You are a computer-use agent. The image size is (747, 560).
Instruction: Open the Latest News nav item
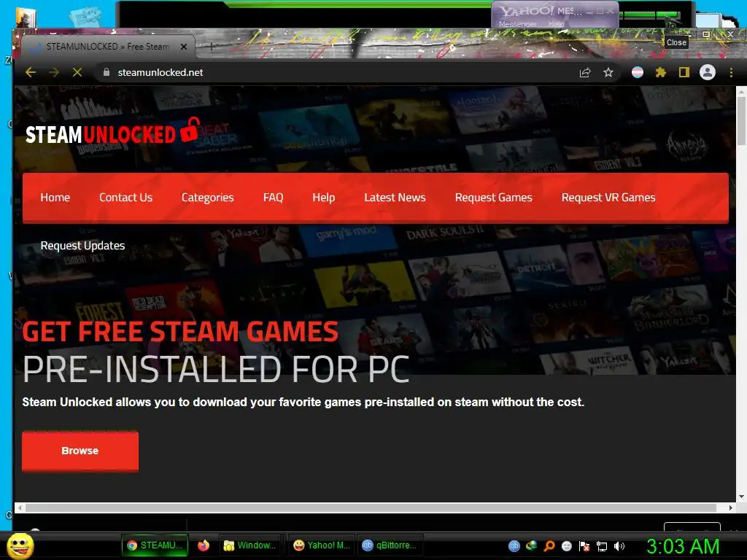pyautogui.click(x=395, y=198)
